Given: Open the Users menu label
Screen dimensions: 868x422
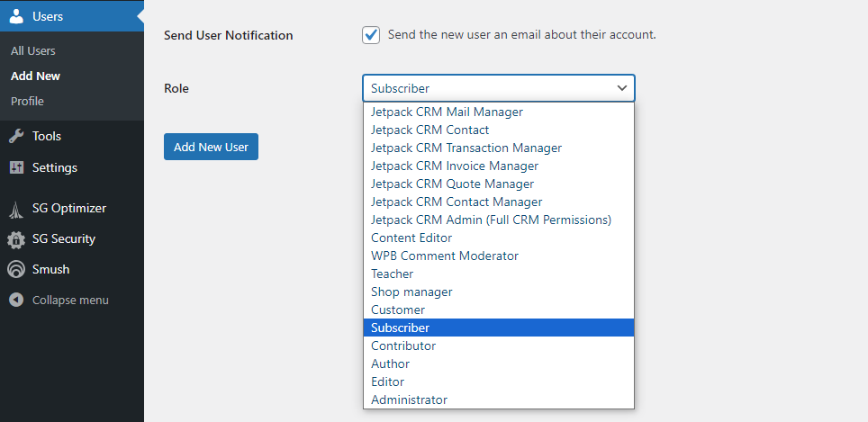Looking at the screenshot, I should point(48,16).
